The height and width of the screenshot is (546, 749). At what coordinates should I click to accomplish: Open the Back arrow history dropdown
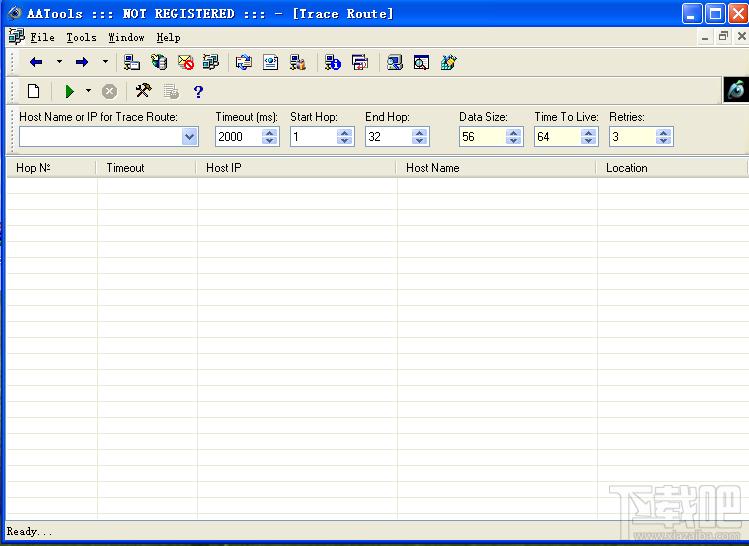(x=59, y=62)
